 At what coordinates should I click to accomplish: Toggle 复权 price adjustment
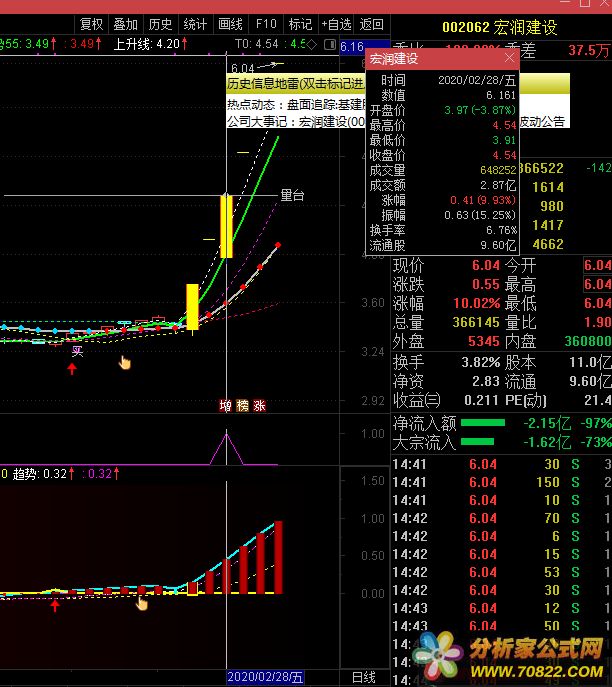pyautogui.click(x=91, y=24)
